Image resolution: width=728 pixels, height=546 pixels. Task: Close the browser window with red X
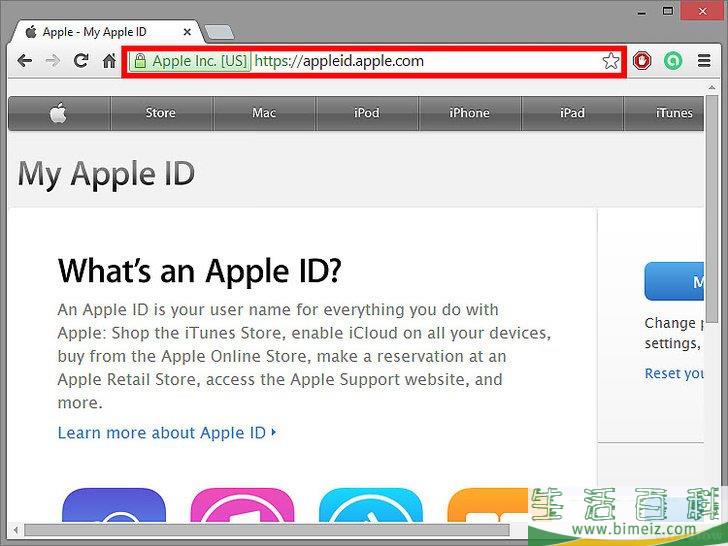703,11
